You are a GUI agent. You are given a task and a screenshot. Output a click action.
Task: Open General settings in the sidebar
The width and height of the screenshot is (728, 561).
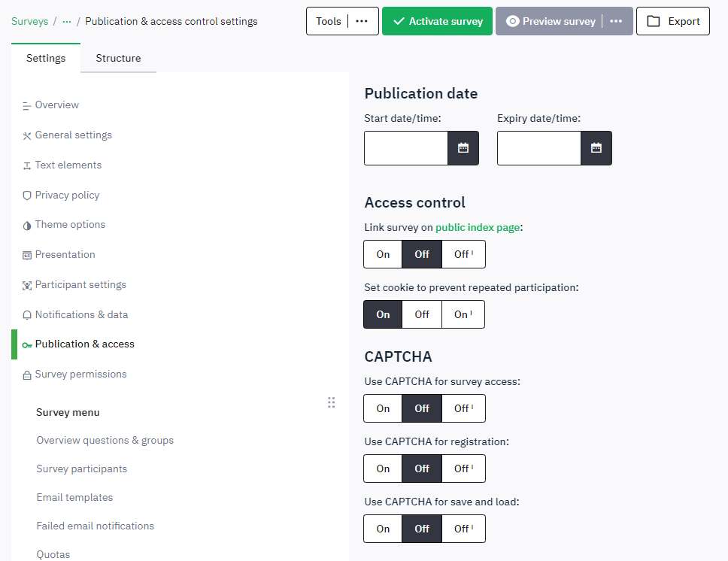[73, 135]
